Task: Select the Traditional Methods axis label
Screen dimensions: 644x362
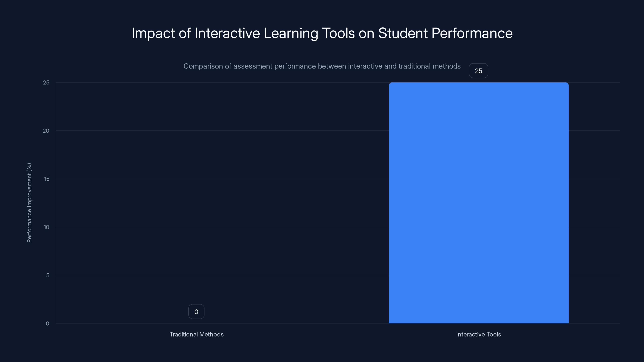Action: [x=196, y=334]
